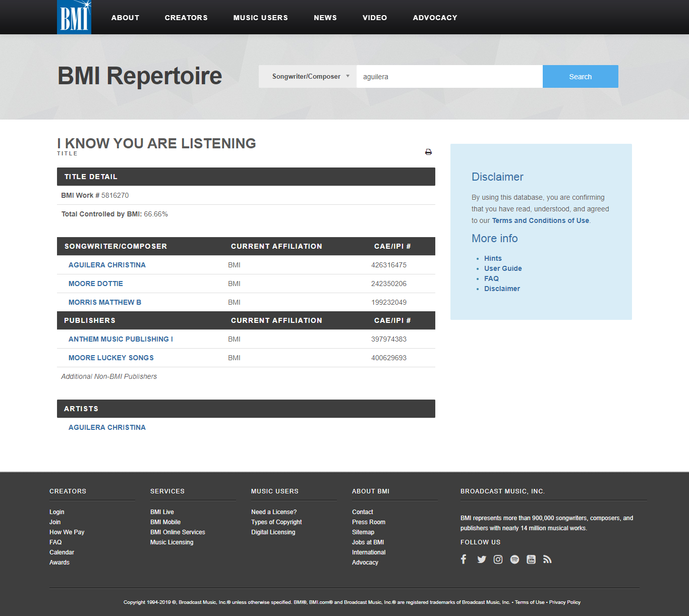The image size is (689, 616).
Task: Open BMI's Instagram page icon
Action: coord(498,559)
